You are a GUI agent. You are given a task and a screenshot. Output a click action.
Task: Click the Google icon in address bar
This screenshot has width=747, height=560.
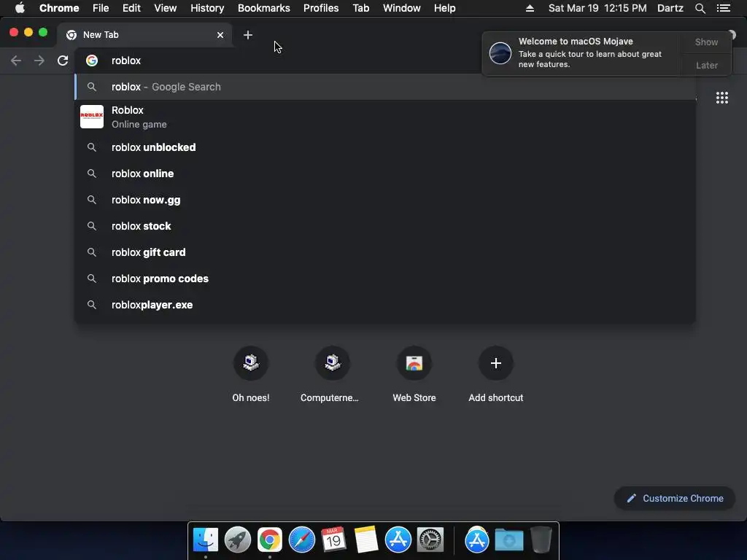[x=92, y=61]
